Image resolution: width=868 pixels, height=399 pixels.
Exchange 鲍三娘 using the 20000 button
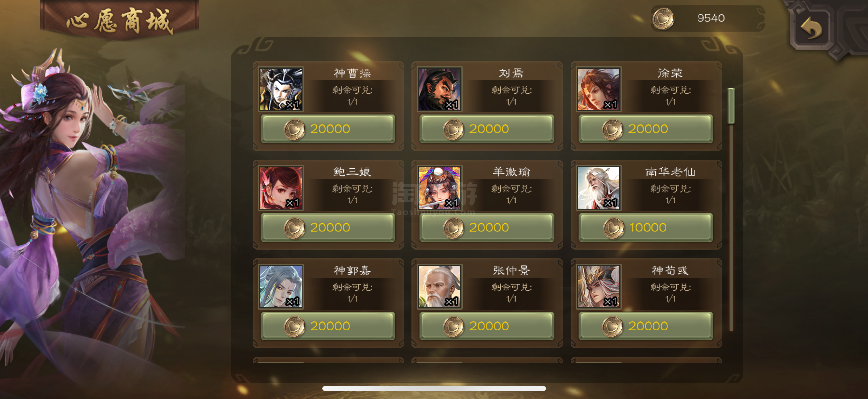pyautogui.click(x=328, y=228)
